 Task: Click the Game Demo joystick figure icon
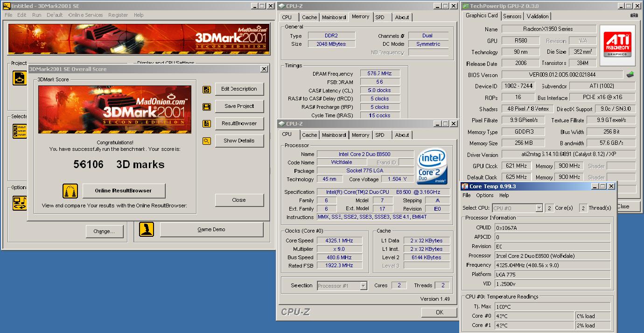click(147, 229)
